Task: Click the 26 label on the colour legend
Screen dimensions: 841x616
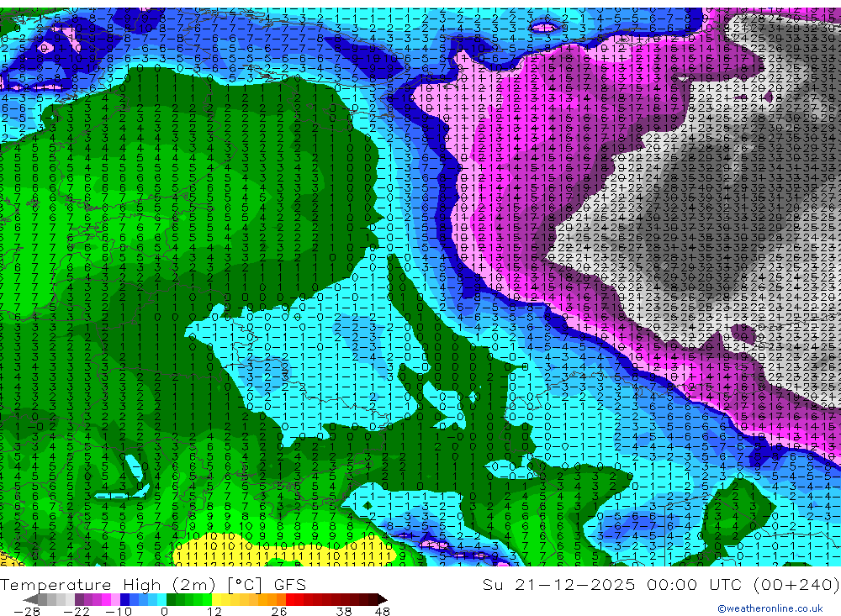Action: click(x=279, y=611)
